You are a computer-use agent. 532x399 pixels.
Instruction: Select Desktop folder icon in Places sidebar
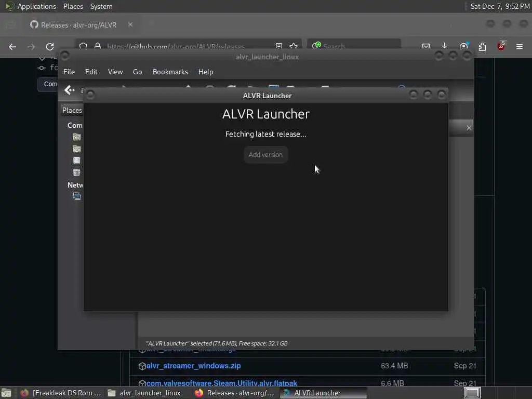coord(77,149)
